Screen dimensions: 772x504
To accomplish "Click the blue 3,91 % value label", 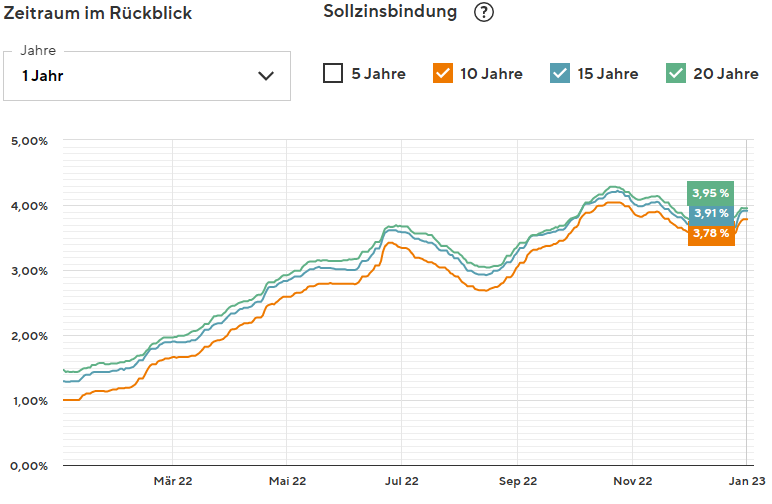I will point(711,213).
